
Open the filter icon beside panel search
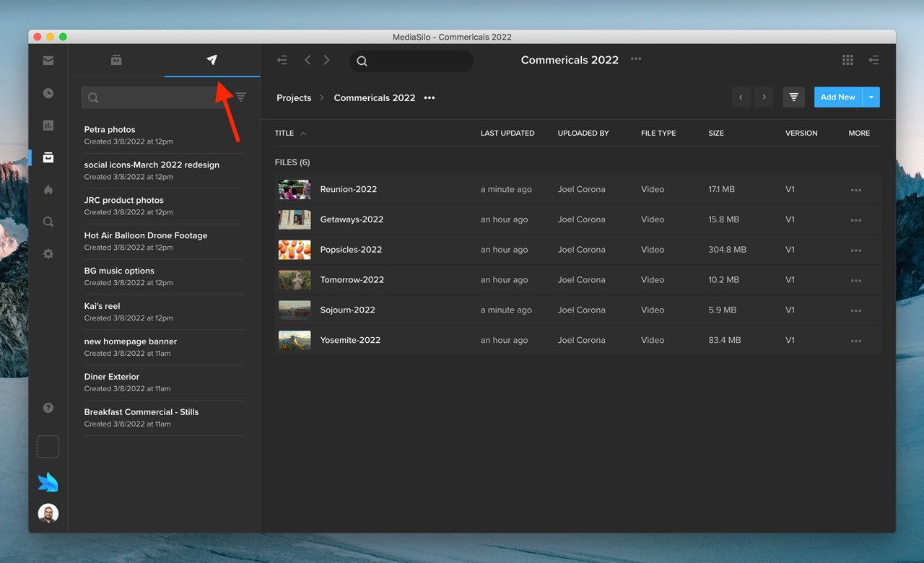pyautogui.click(x=241, y=97)
